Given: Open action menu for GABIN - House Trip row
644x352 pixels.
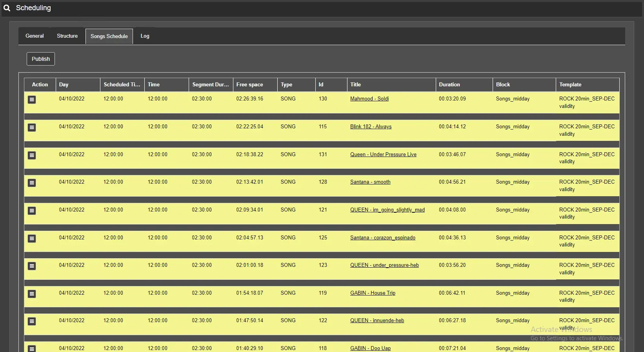Looking at the screenshot, I should pyautogui.click(x=32, y=294).
